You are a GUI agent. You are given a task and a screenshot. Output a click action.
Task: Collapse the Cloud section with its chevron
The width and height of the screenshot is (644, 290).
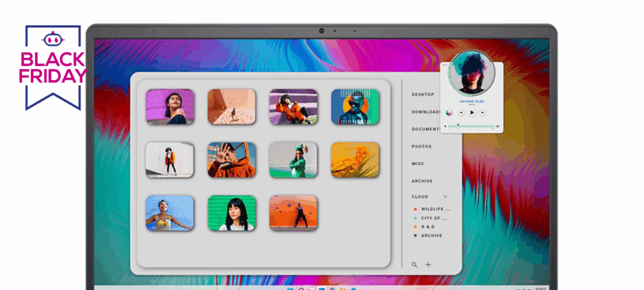click(x=445, y=196)
